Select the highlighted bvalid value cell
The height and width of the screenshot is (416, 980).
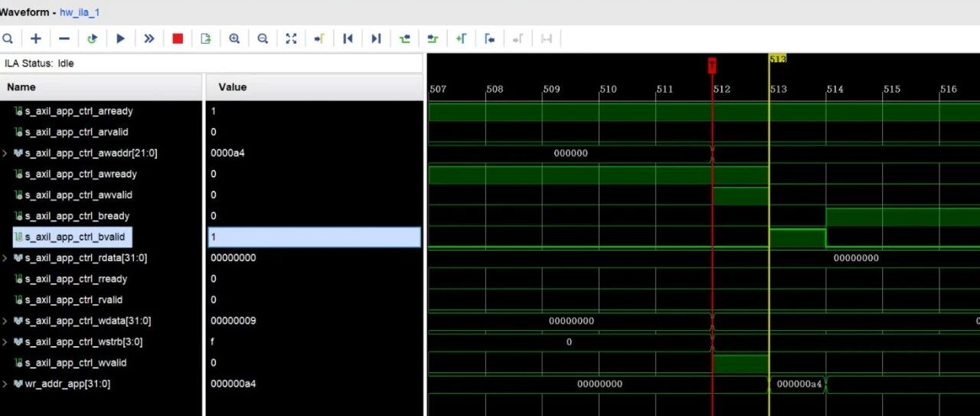click(314, 237)
